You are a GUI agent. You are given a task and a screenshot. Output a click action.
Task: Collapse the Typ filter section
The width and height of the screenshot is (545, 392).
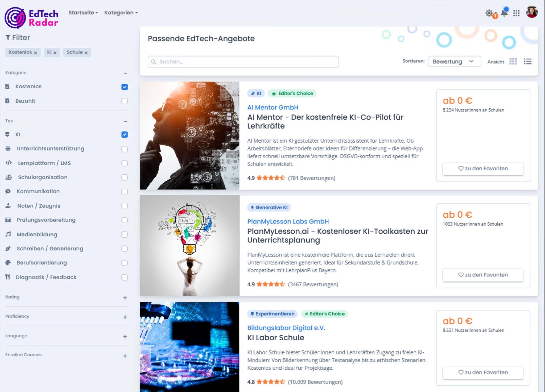[126, 121]
